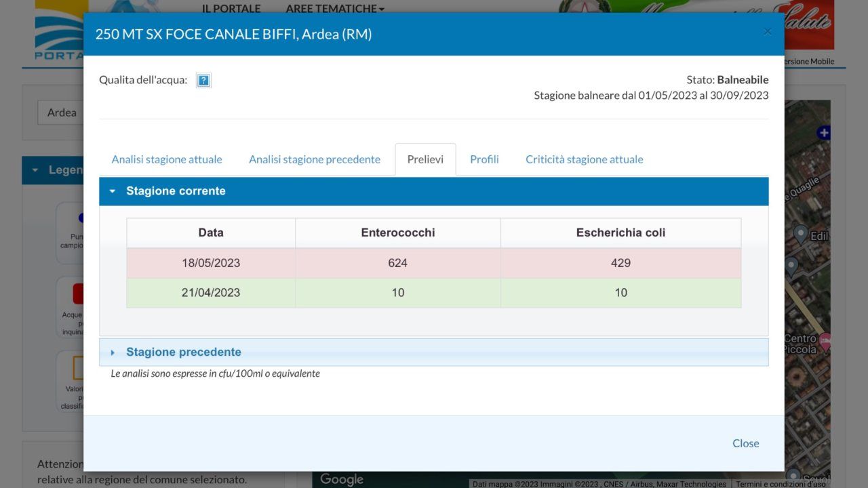Open the Analisi stagione precedente tab

pyautogui.click(x=315, y=160)
